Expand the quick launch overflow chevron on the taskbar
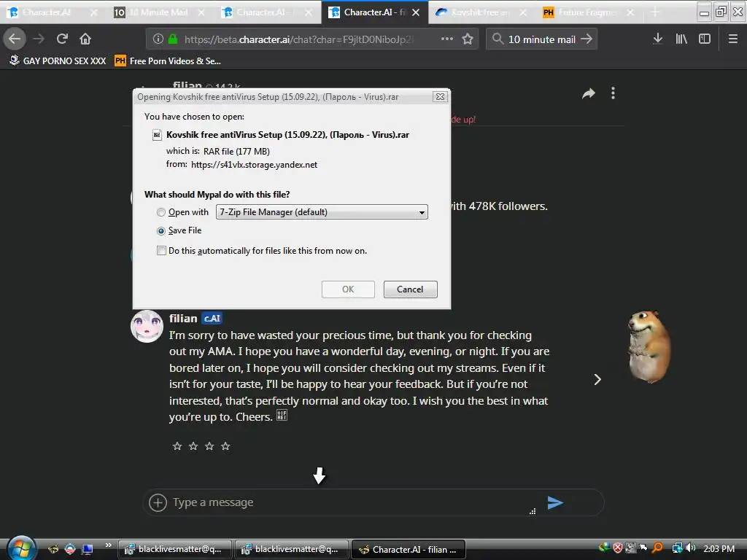 click(108, 545)
